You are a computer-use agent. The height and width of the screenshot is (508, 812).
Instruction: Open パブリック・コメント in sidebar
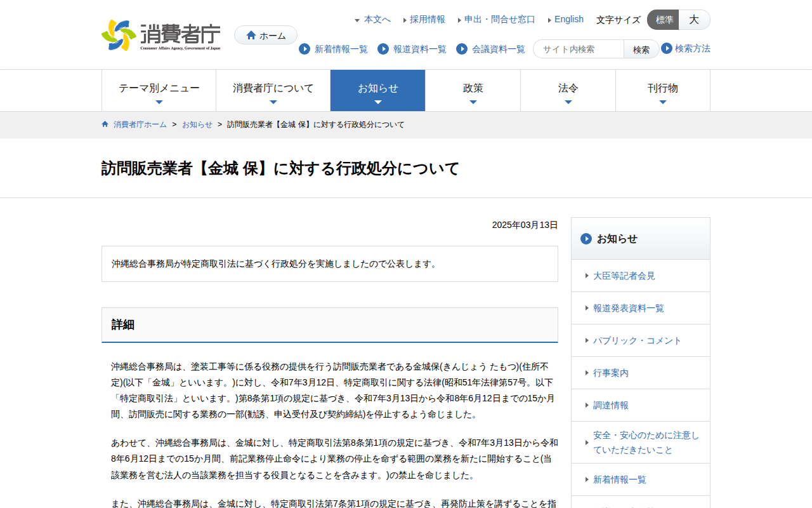pos(638,340)
